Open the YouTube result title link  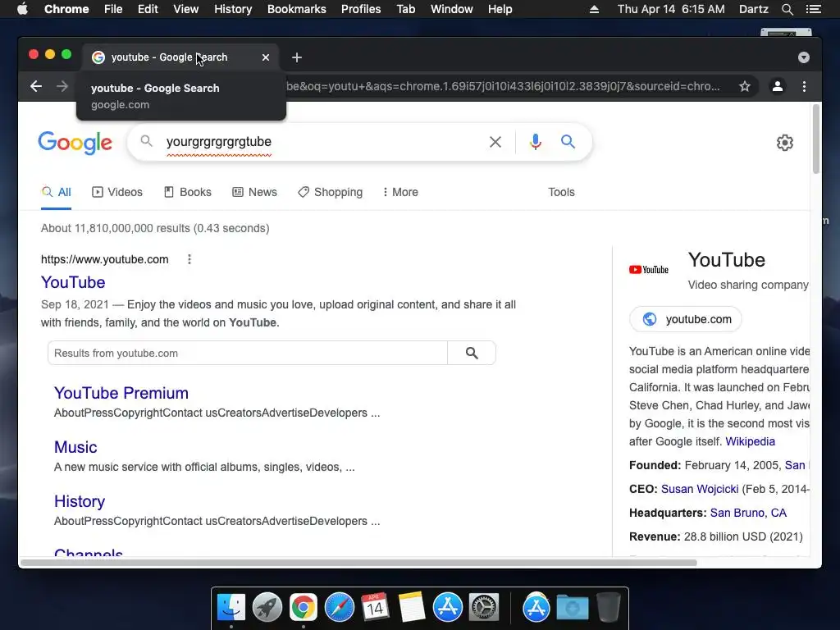point(73,282)
